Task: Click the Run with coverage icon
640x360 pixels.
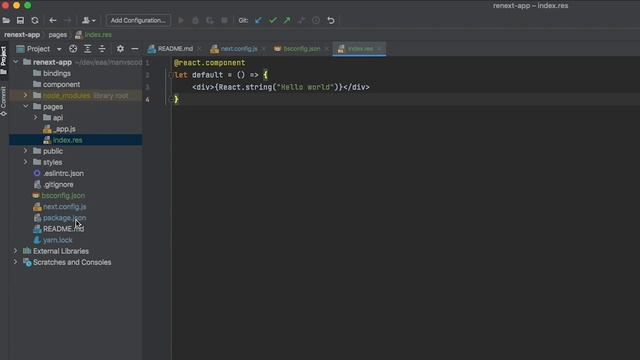Action: tap(209, 20)
